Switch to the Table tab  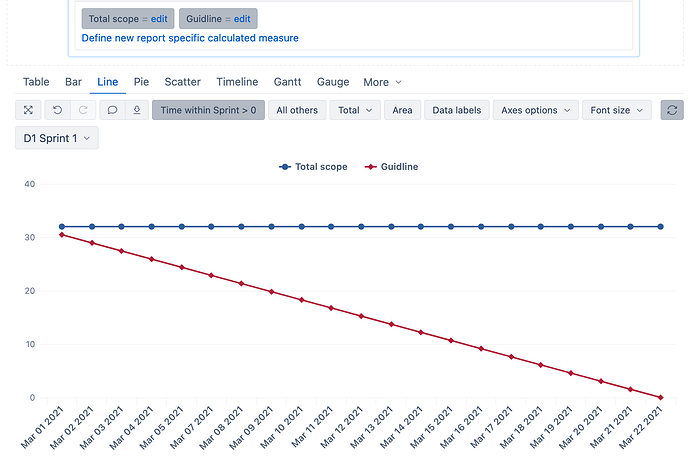(x=36, y=82)
